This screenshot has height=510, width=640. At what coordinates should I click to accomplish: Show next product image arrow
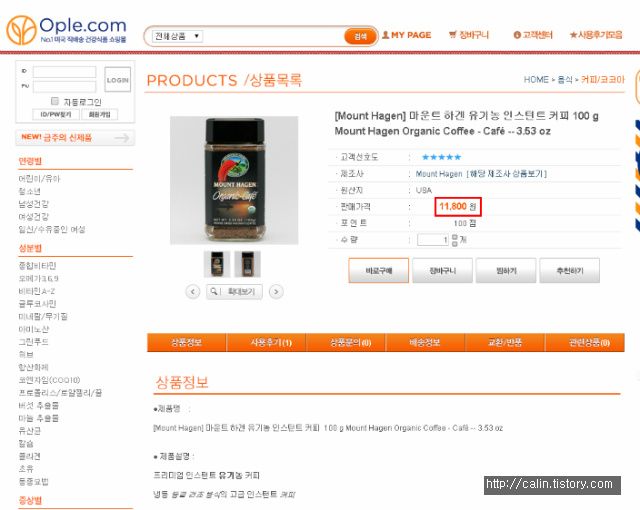point(276,292)
